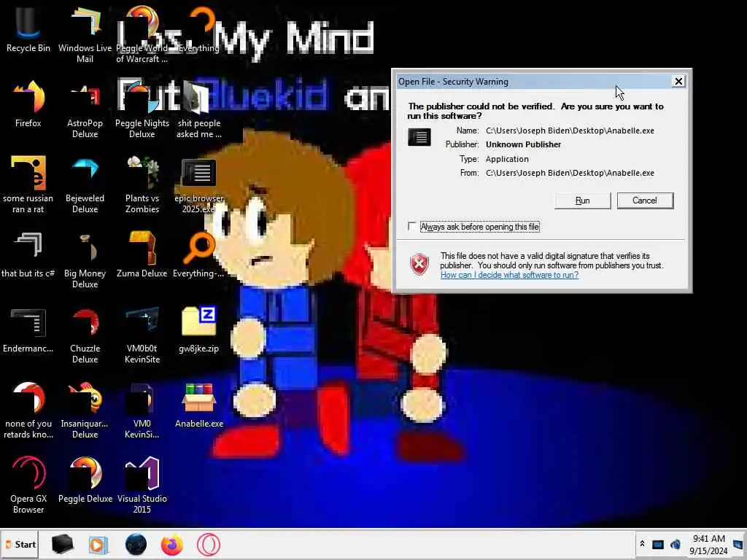This screenshot has height=560, width=747.
Task: Select the Peggle Deluxe icon
Action: click(85, 480)
